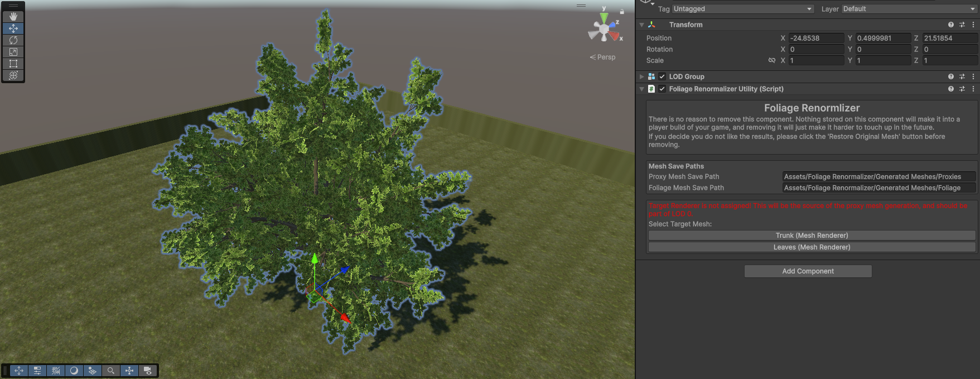This screenshot has height=379, width=980.
Task: Select the combined Transform tool
Action: (x=13, y=75)
